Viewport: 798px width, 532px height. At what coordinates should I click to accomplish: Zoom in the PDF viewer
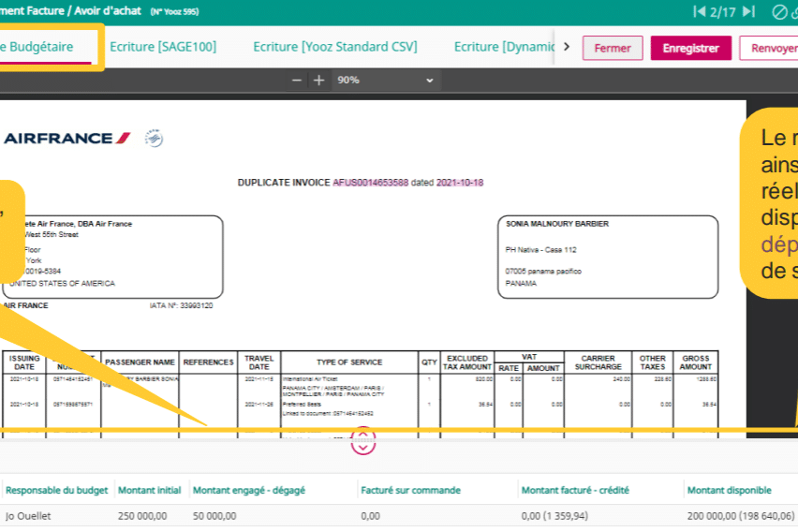pyautogui.click(x=318, y=81)
